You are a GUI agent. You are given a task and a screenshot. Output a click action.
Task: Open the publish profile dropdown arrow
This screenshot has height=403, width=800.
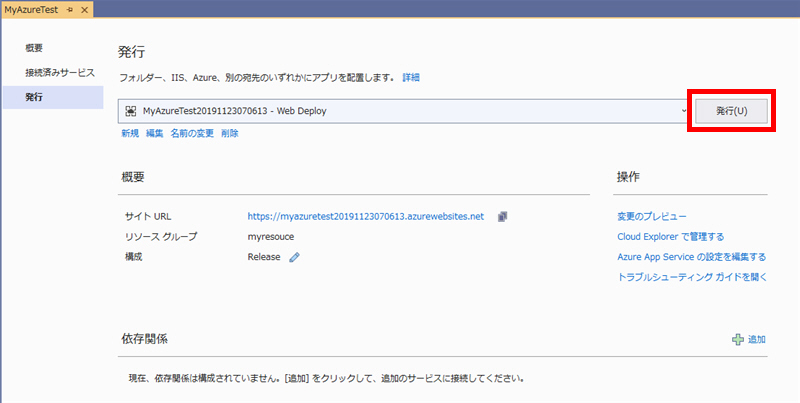(684, 111)
